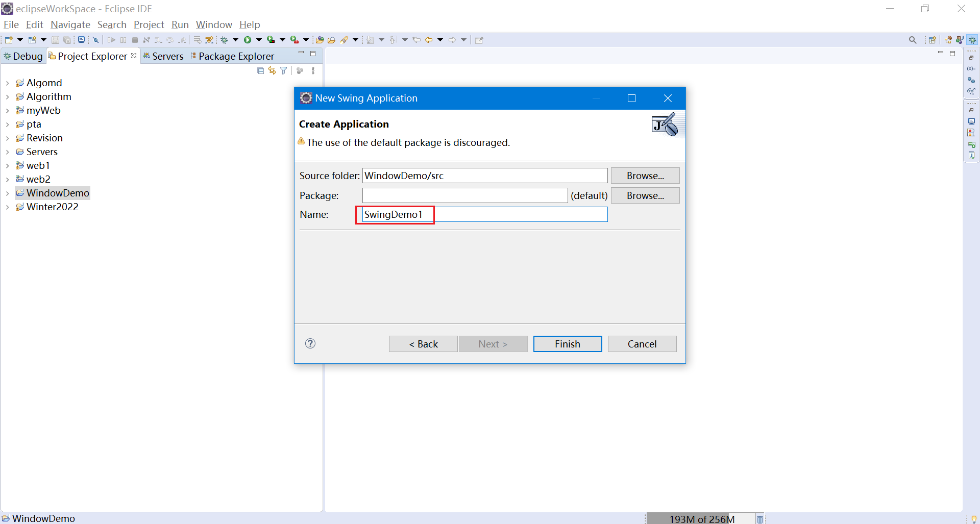
Task: Click the Package input field
Action: [x=465, y=195]
